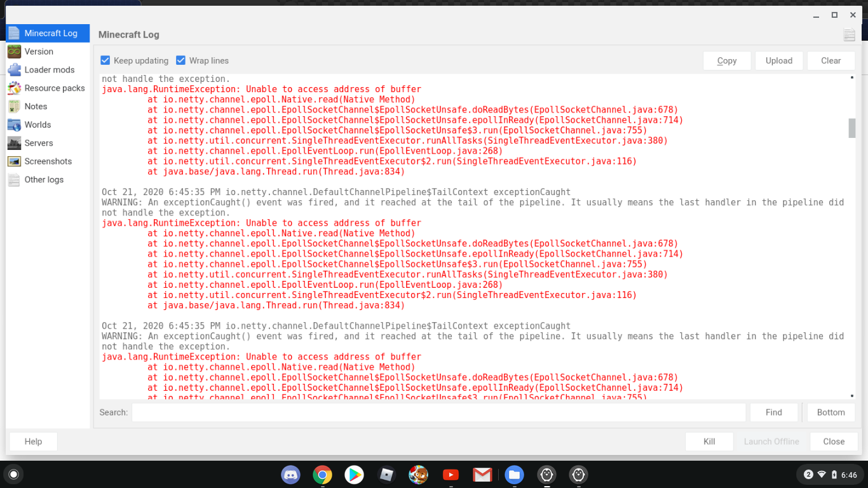The height and width of the screenshot is (488, 868).
Task: Open the Version page in the sidebar
Action: tap(38, 51)
